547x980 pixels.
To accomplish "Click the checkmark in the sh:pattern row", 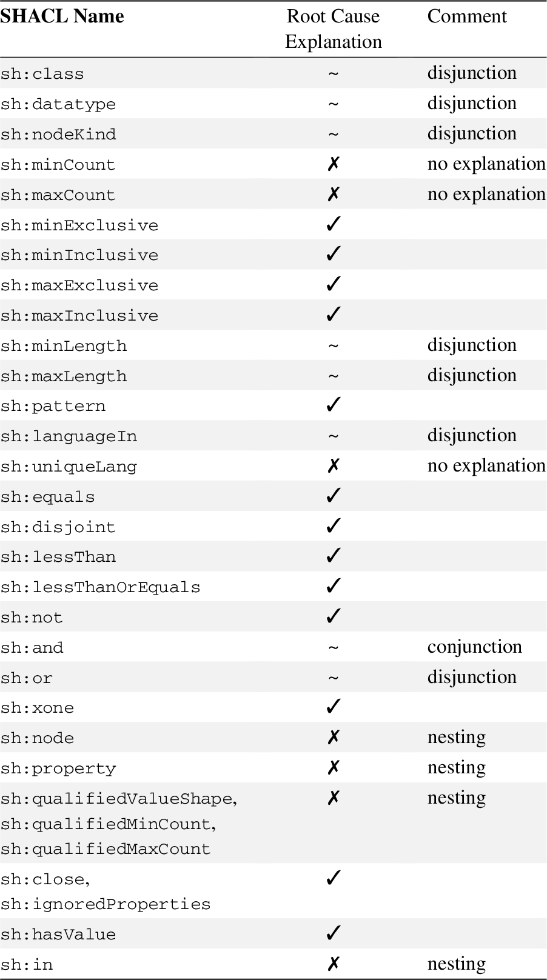I will tap(333, 405).
